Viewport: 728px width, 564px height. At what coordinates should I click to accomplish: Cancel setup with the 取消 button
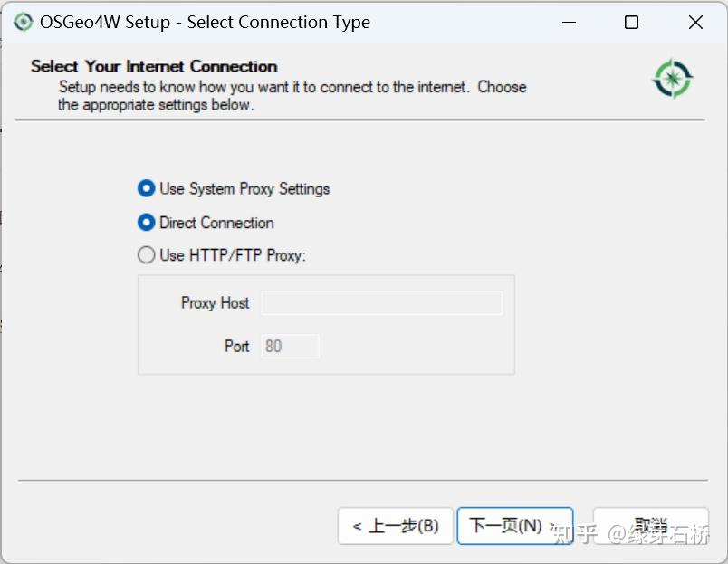[651, 525]
